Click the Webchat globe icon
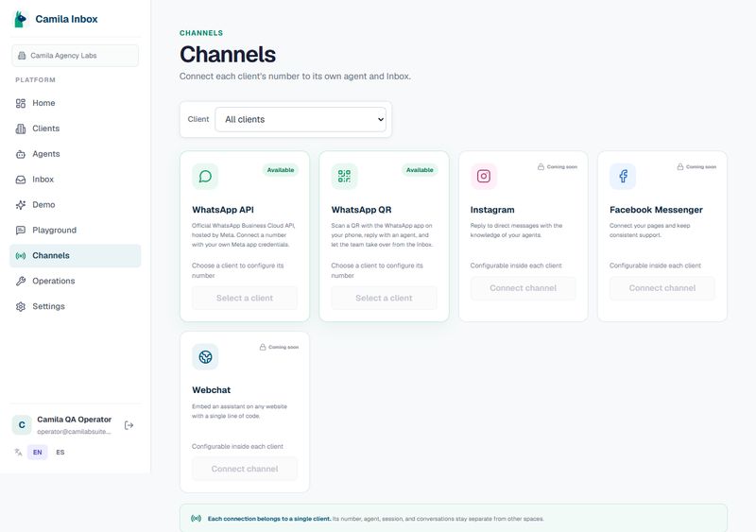 pyautogui.click(x=205, y=357)
